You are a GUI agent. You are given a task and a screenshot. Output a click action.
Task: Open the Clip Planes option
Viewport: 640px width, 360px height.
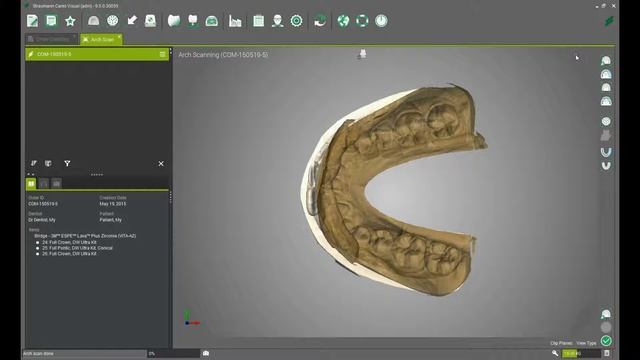click(561, 343)
